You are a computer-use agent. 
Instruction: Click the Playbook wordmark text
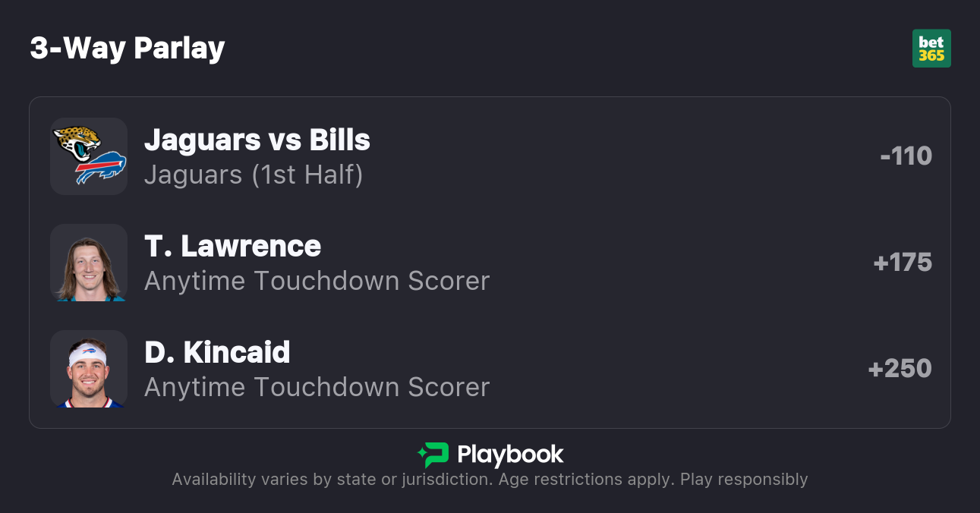[510, 455]
